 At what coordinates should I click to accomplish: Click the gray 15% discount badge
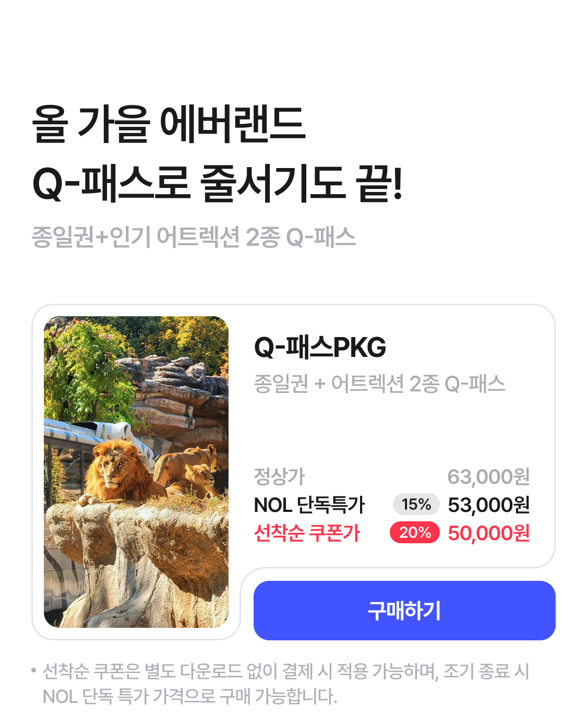click(416, 504)
